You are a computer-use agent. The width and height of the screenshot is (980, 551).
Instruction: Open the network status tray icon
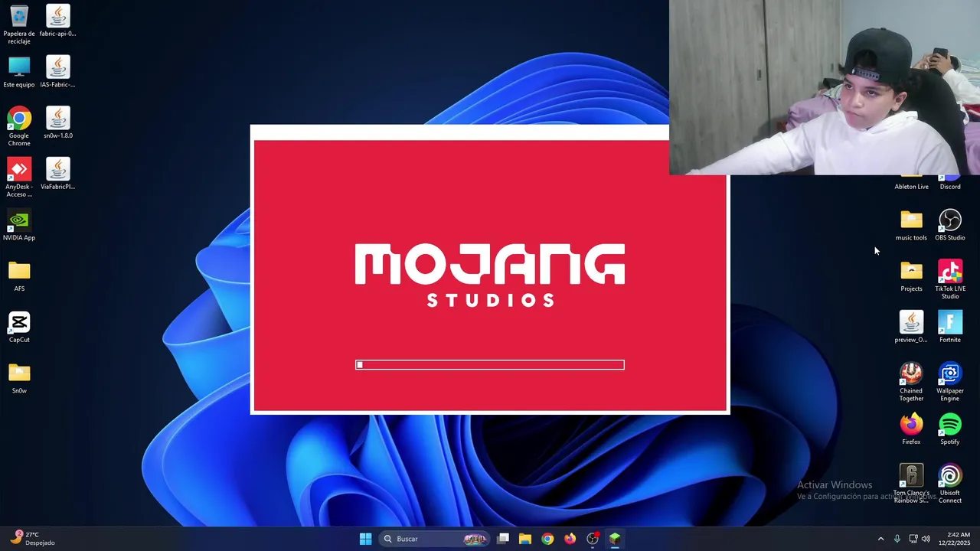(913, 539)
